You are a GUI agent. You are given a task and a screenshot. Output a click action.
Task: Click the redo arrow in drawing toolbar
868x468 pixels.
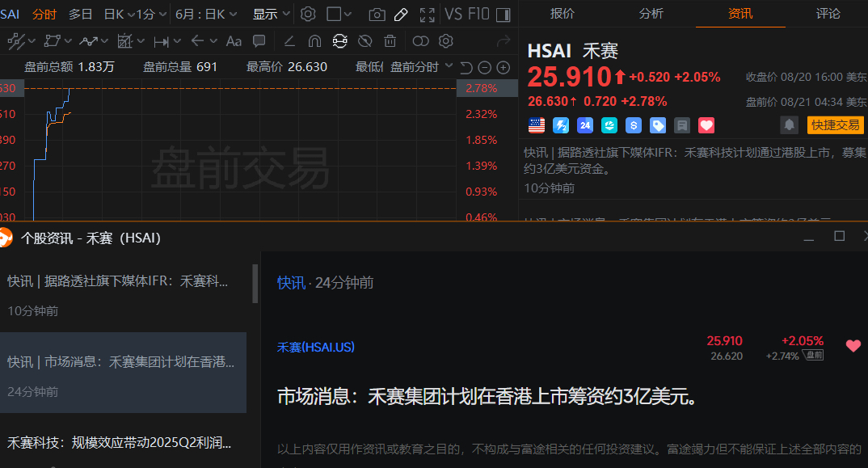(504, 41)
